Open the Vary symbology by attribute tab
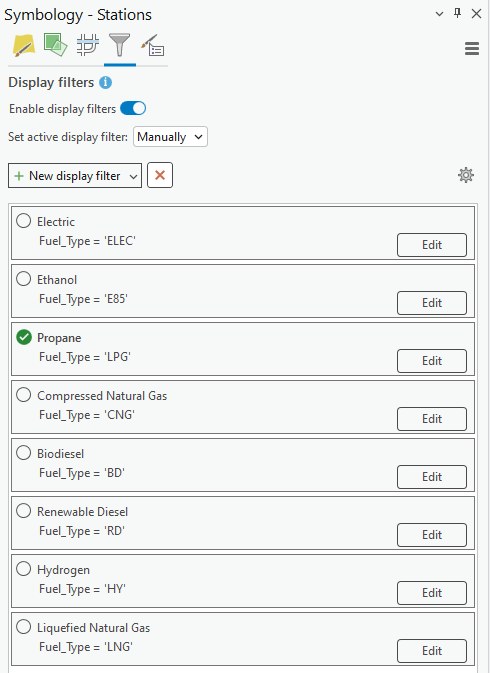 (x=55, y=45)
